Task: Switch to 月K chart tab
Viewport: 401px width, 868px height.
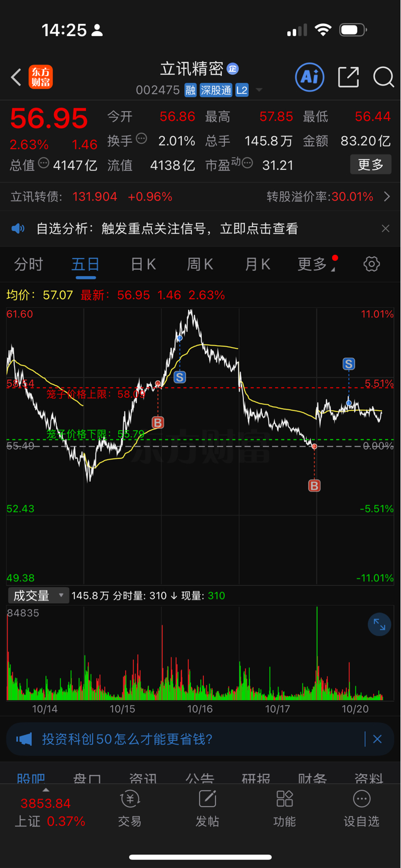Action: click(258, 264)
